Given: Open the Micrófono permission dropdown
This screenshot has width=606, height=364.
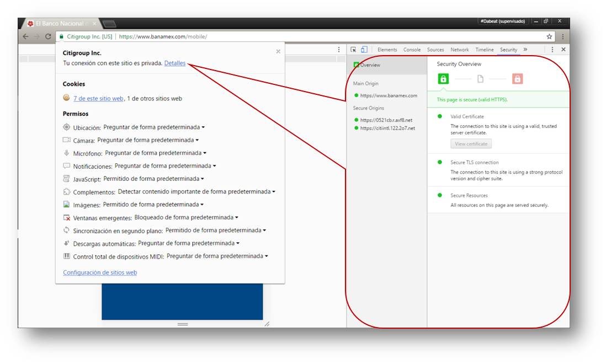Looking at the screenshot, I should point(156,153).
